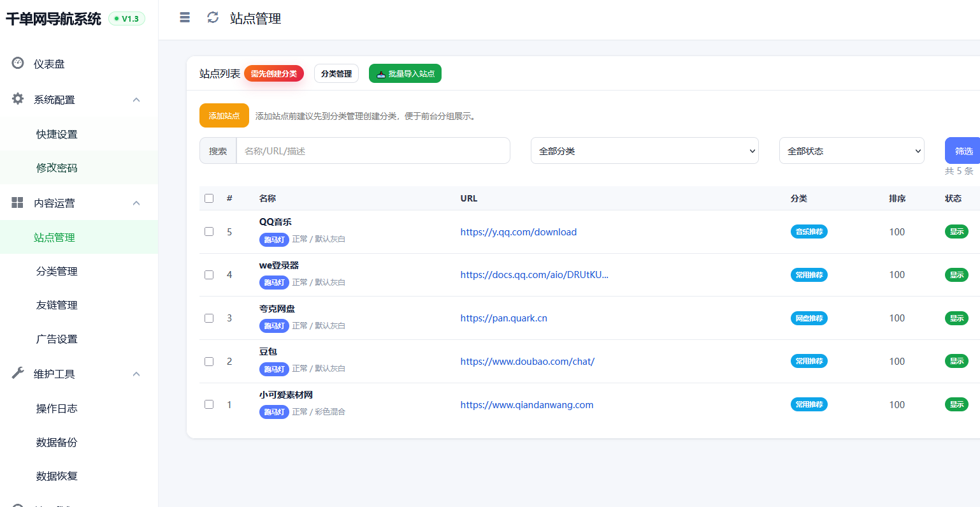Select the checkbox for 豆包 row

click(209, 362)
